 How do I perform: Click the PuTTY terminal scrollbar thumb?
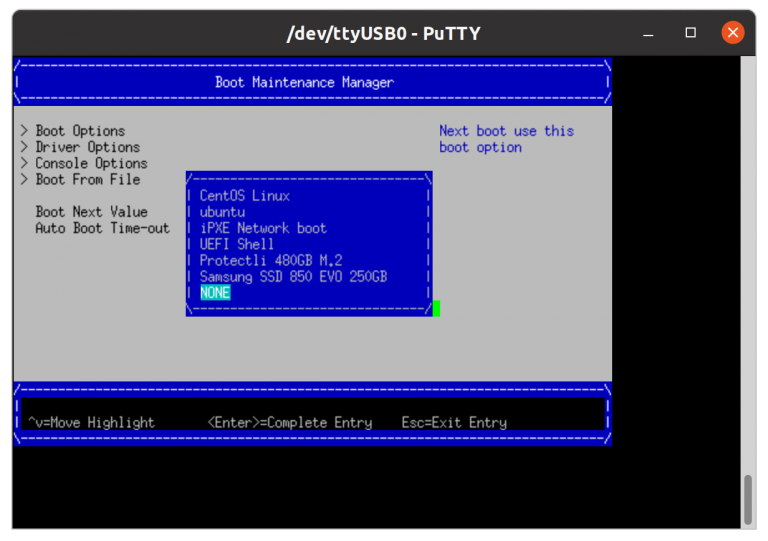748,499
